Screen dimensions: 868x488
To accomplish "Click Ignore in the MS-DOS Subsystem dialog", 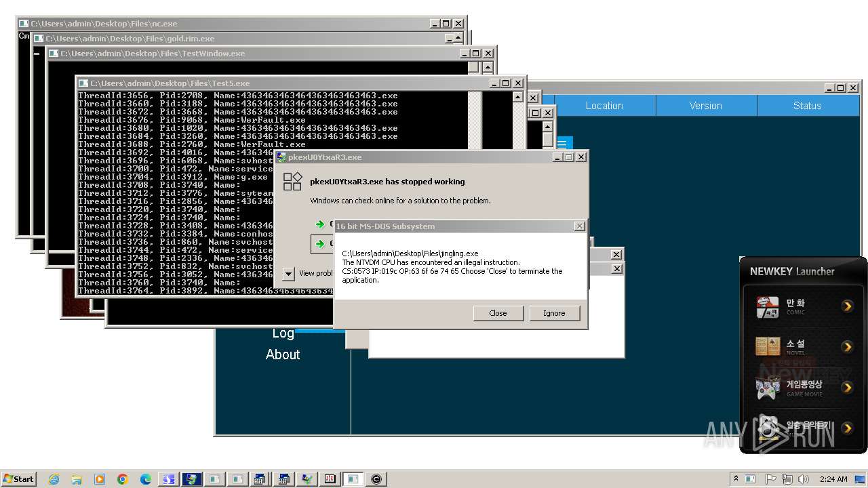I will pyautogui.click(x=554, y=313).
